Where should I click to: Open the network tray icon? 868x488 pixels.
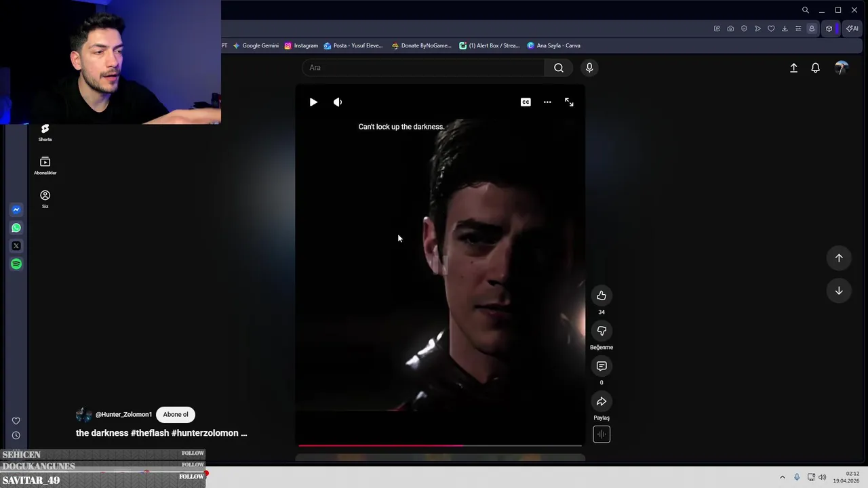(x=811, y=477)
